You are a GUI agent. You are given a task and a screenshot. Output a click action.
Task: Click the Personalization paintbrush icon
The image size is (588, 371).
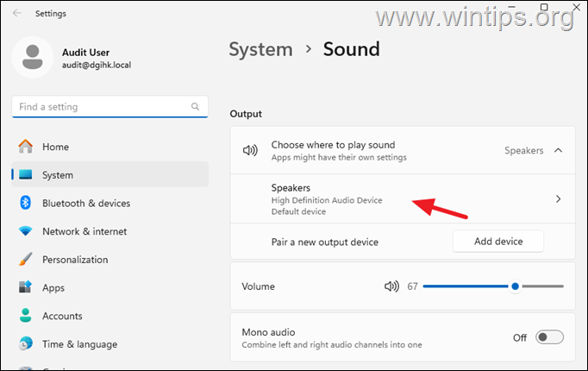tap(26, 260)
